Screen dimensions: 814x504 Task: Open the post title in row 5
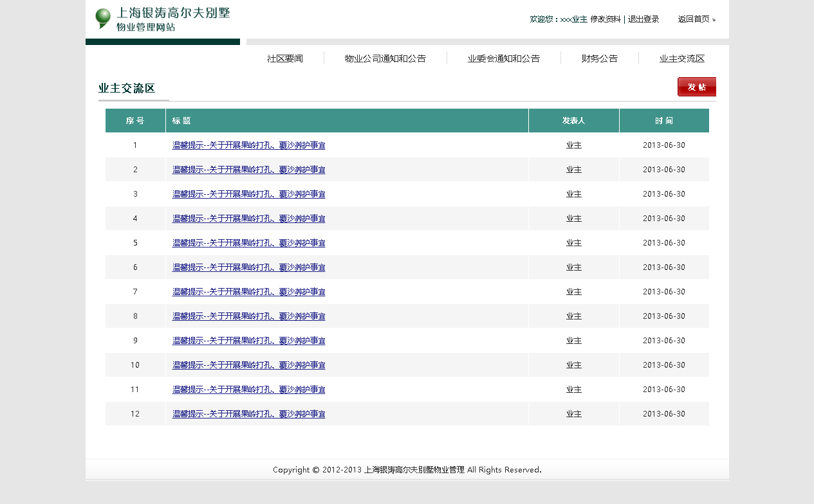pos(248,243)
